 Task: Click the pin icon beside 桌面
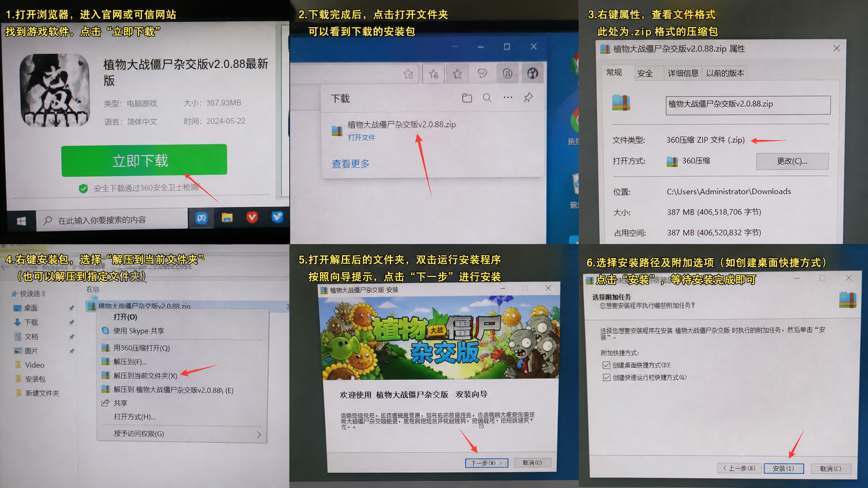point(71,308)
